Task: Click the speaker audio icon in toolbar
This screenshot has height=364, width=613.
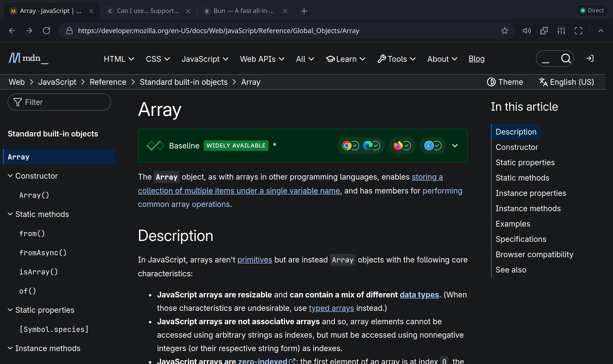Action: point(527,31)
